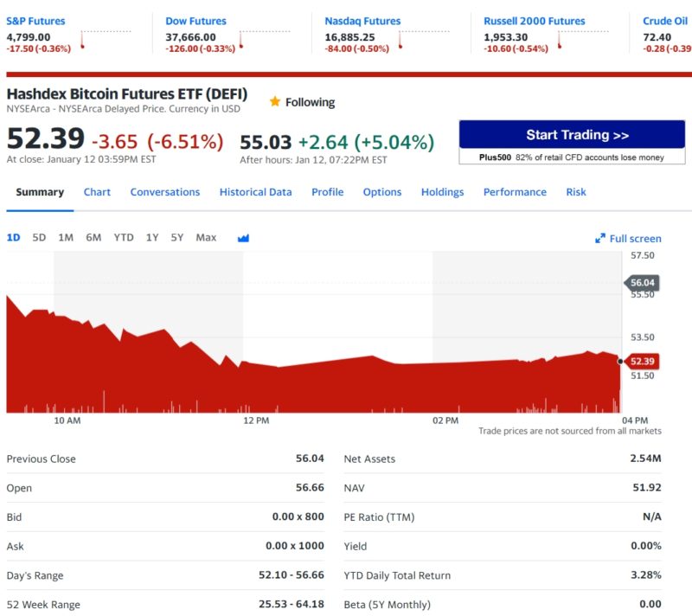Select the 1D chart range

pos(14,237)
